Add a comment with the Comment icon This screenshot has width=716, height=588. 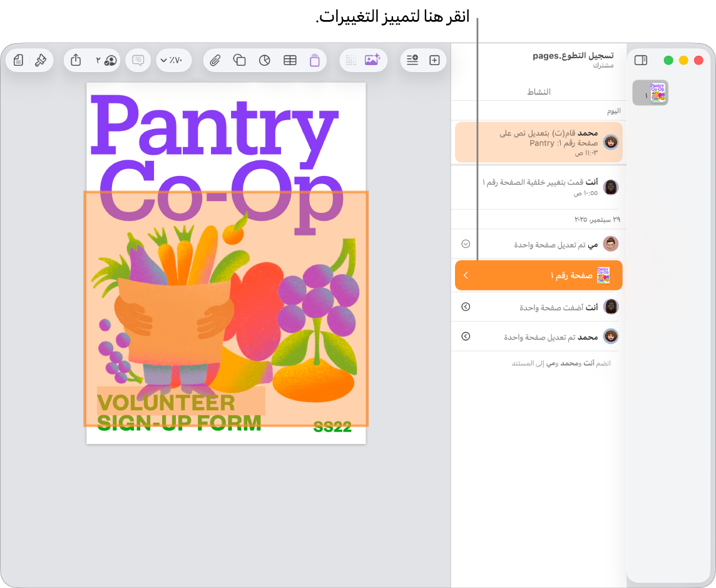pos(138,60)
